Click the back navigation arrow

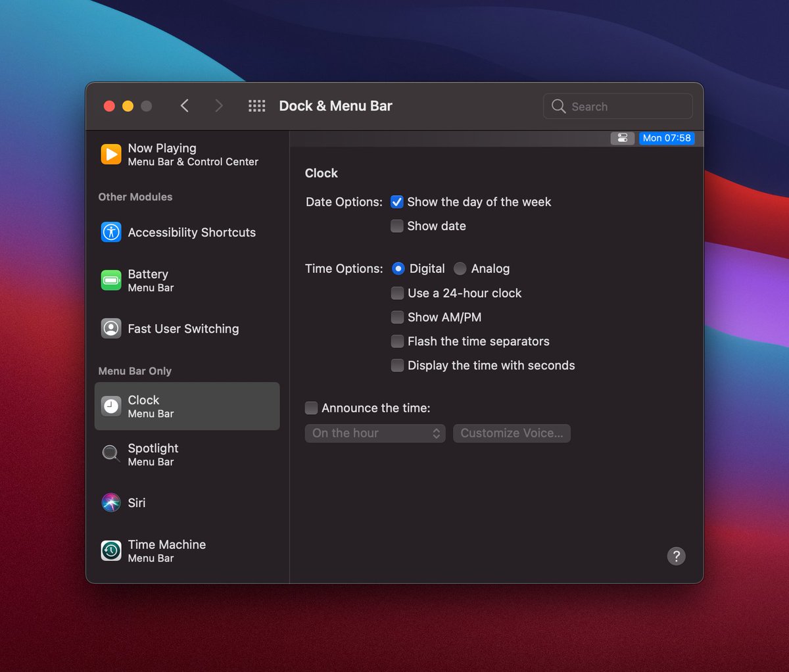pos(185,105)
